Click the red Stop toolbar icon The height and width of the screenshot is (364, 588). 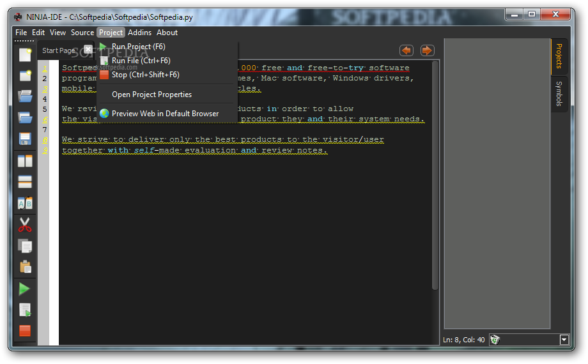(25, 331)
